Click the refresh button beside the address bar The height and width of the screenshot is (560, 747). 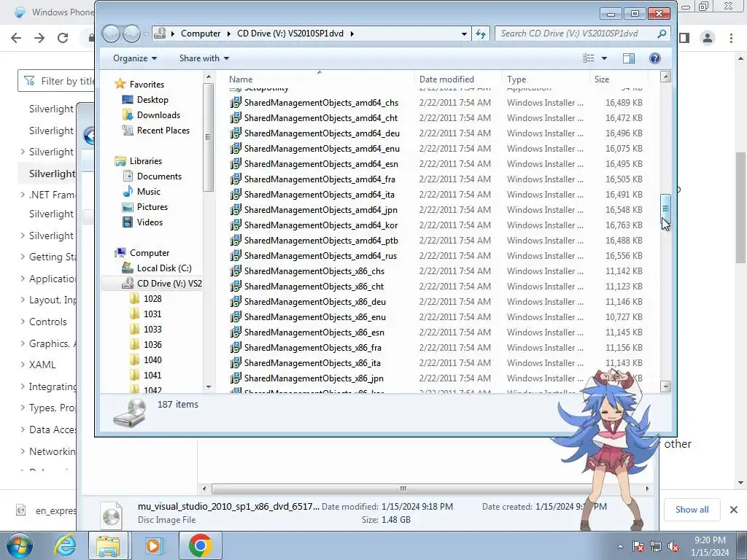481,34
